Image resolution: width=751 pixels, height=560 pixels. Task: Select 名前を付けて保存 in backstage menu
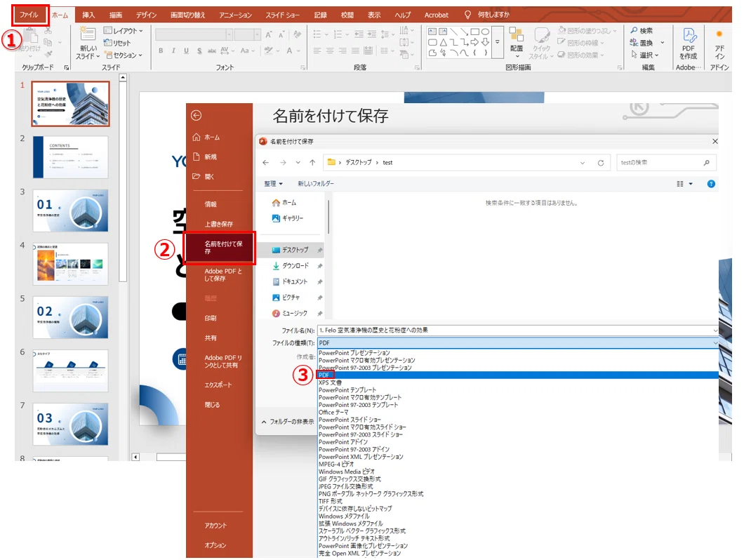[x=220, y=248]
